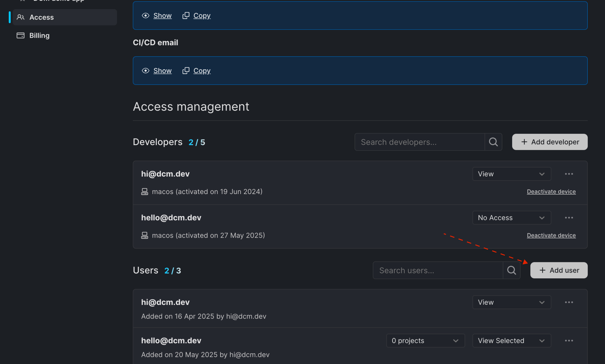
Task: Open the ellipsis menu for hello@dcm.dev developer
Action: [569, 218]
